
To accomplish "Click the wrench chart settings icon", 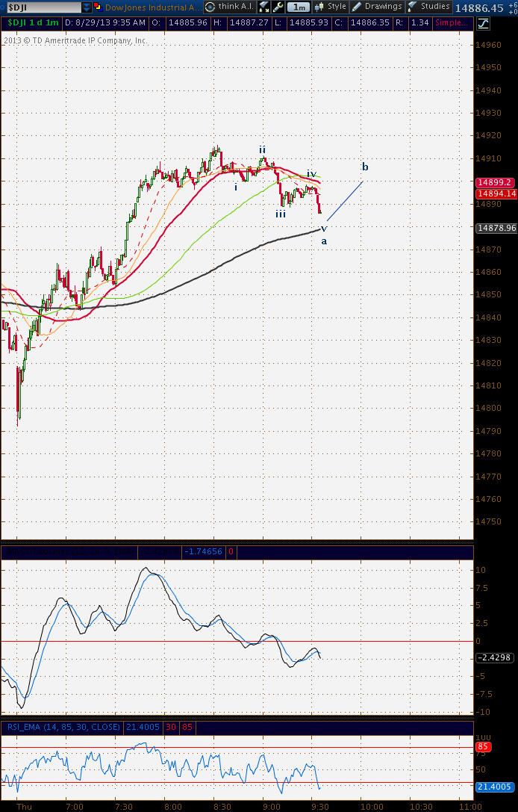I will (x=278, y=7).
